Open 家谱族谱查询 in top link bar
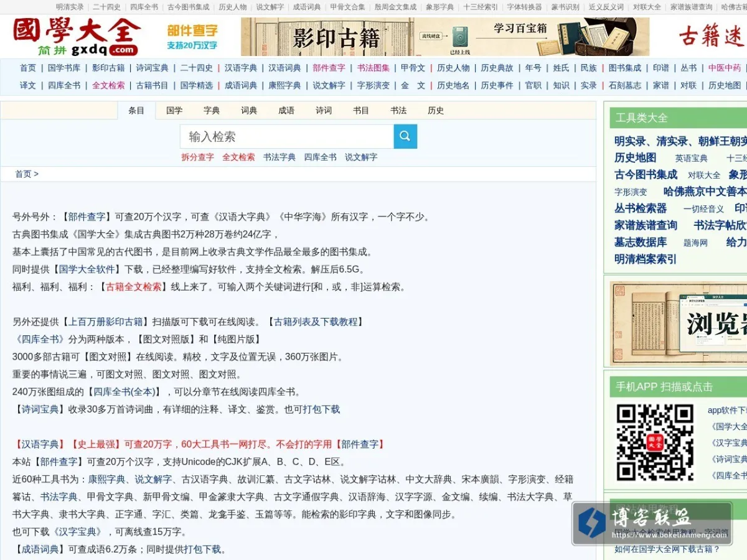This screenshot has width=747, height=560. pos(691,7)
